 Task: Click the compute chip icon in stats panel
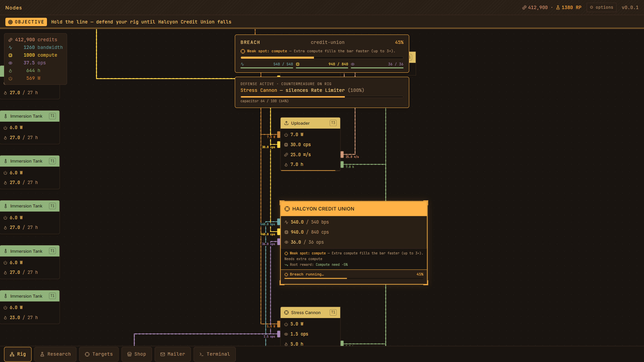(x=10, y=55)
